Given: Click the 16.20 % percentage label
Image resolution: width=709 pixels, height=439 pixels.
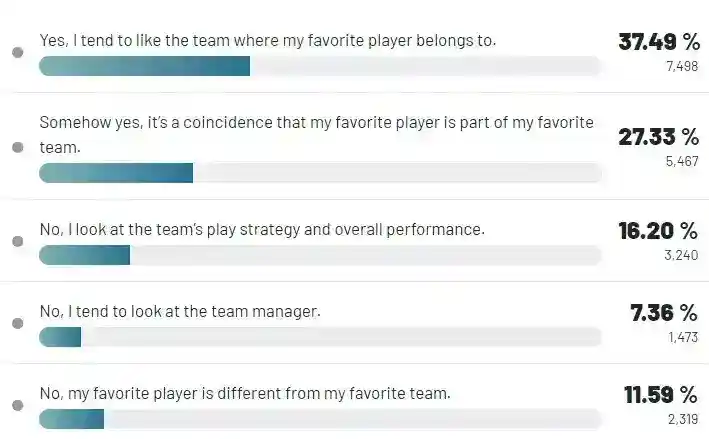Looking at the screenshot, I should [658, 231].
